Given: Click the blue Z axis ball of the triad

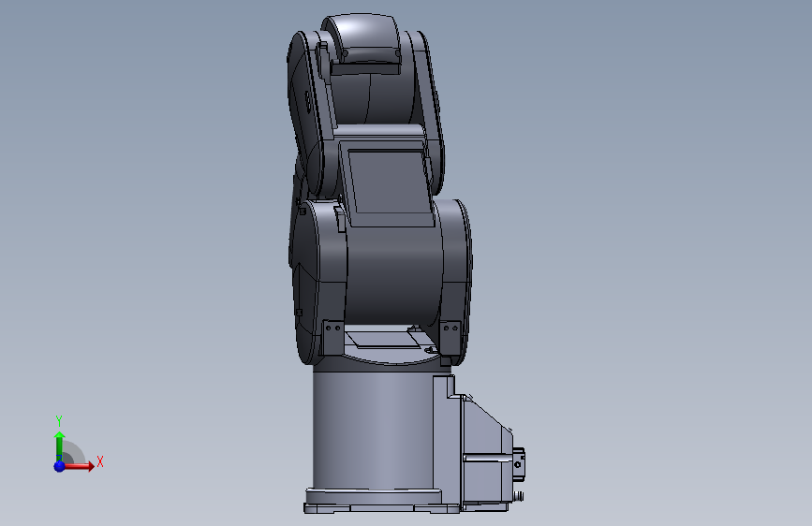Looking at the screenshot, I should pos(59,466).
